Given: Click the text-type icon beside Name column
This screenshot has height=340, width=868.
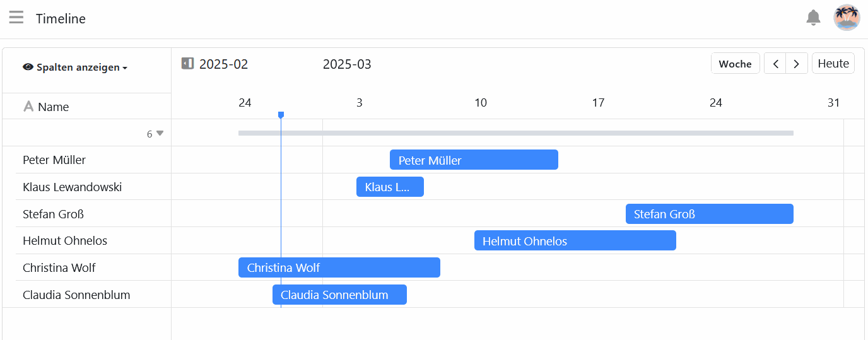Looking at the screenshot, I should click(x=28, y=107).
